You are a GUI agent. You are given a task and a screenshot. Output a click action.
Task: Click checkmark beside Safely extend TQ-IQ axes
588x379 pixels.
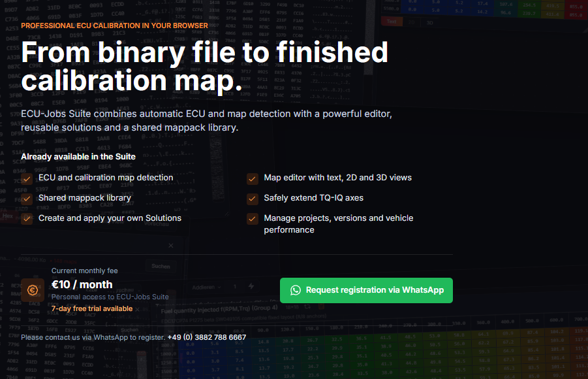(253, 199)
